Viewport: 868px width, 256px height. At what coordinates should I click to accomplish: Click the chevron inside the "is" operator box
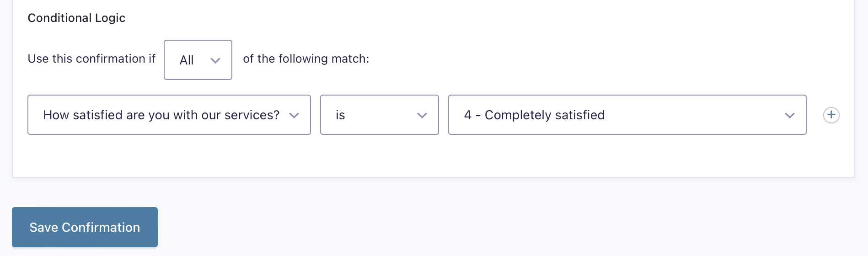click(x=422, y=115)
